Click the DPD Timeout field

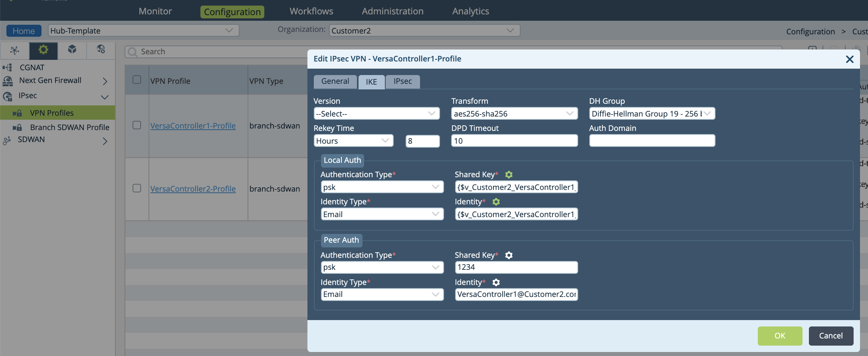click(514, 140)
